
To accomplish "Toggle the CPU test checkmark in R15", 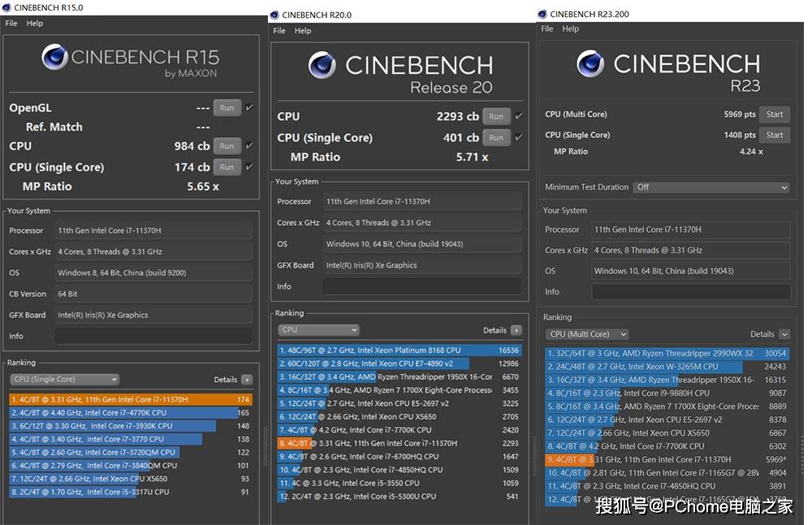I will 249,145.
